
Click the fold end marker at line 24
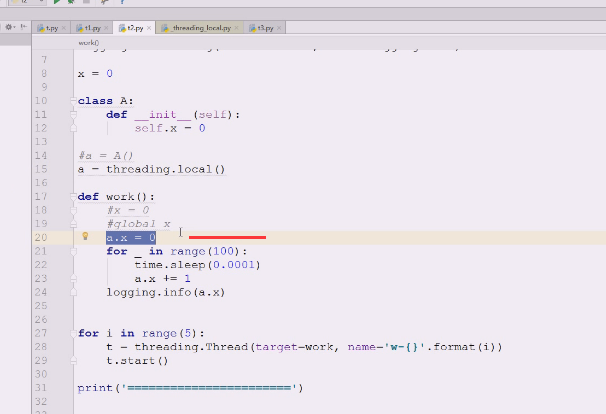pos(73,292)
